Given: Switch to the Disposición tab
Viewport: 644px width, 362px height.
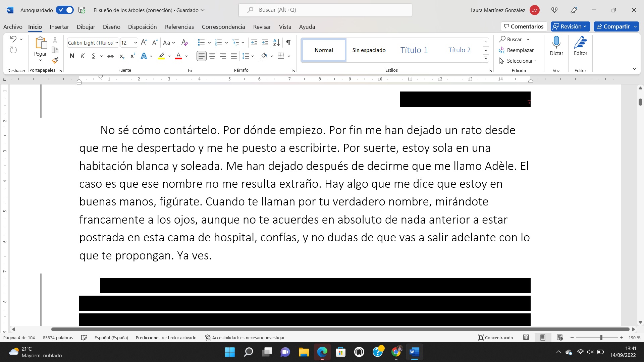Looking at the screenshot, I should point(142,27).
